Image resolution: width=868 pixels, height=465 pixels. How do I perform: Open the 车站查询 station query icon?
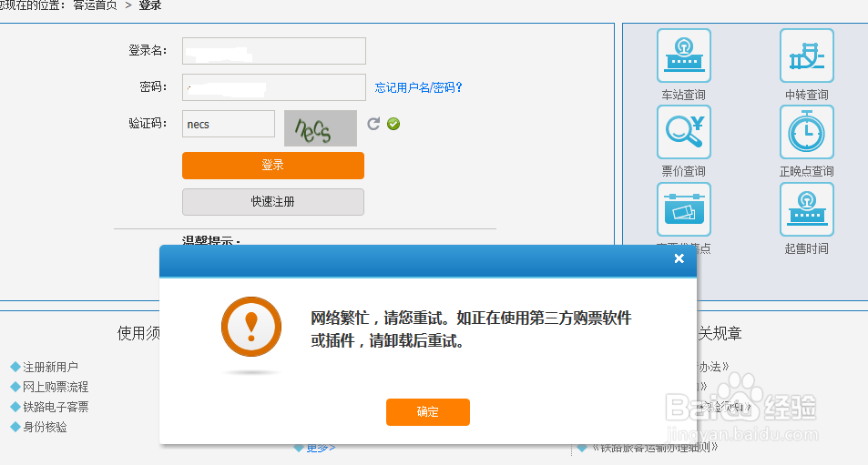(x=684, y=56)
